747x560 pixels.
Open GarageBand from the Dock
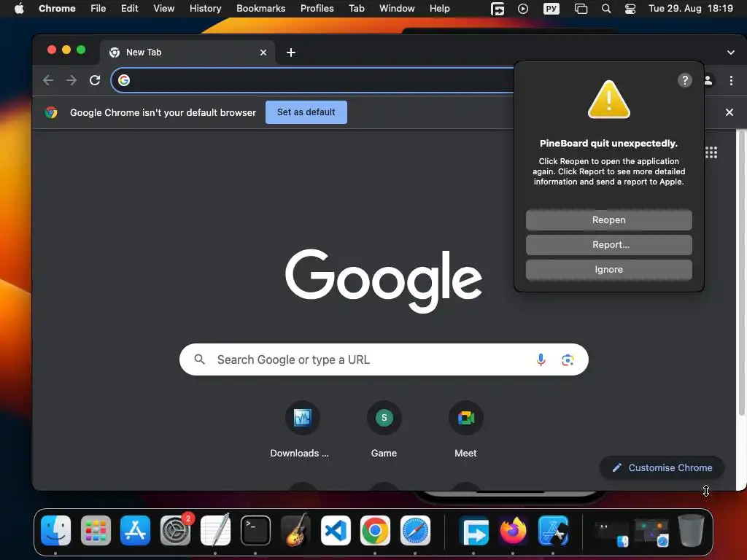click(295, 530)
